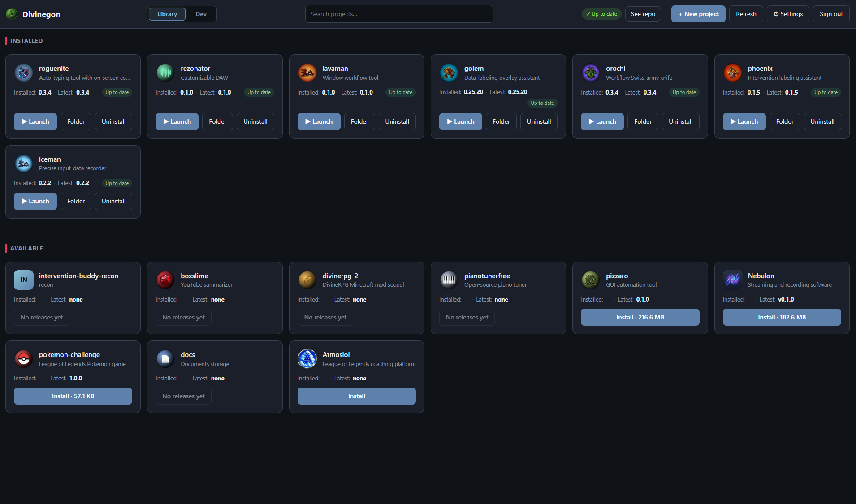
Task: Focus the Search projects field
Action: pos(399,14)
